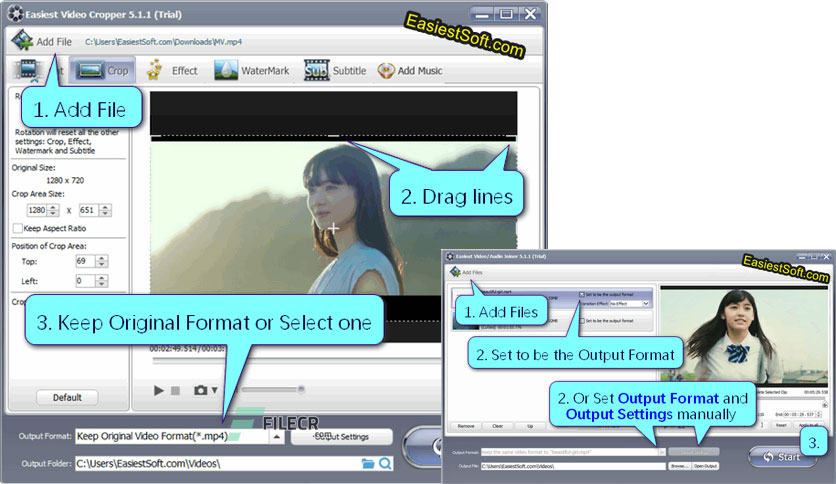Screen dimensions: 836x484
Task: Adjust the crop height spinner arrows
Action: (105, 210)
